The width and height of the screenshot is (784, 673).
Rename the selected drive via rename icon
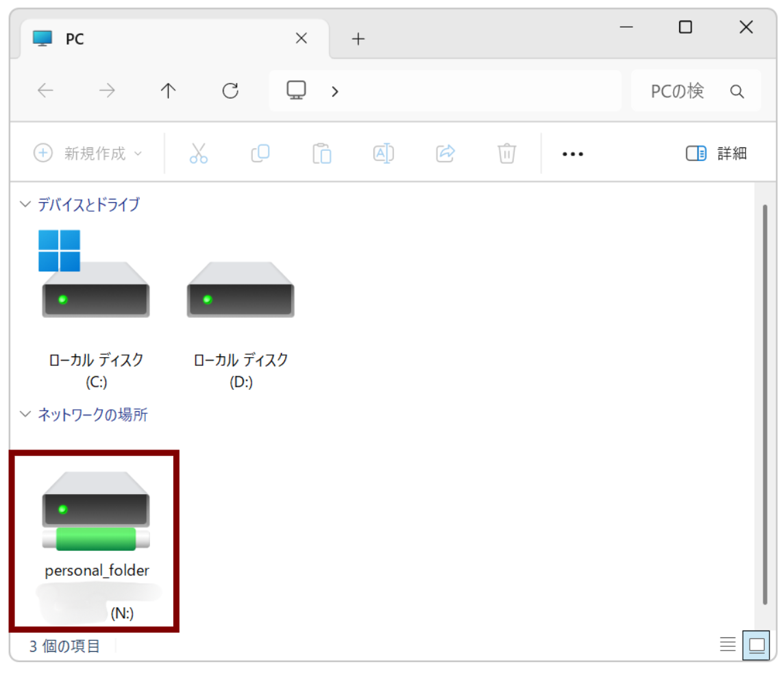coord(384,154)
